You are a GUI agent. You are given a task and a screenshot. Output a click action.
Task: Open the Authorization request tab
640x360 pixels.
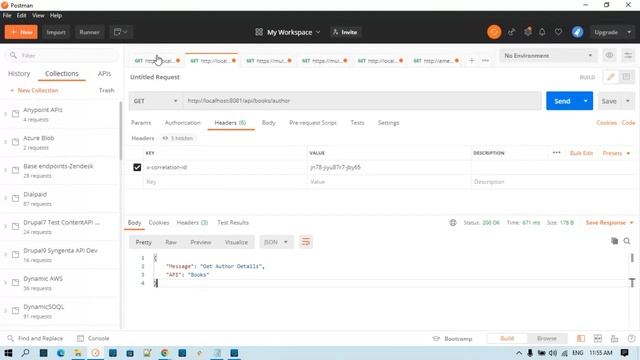(x=182, y=122)
